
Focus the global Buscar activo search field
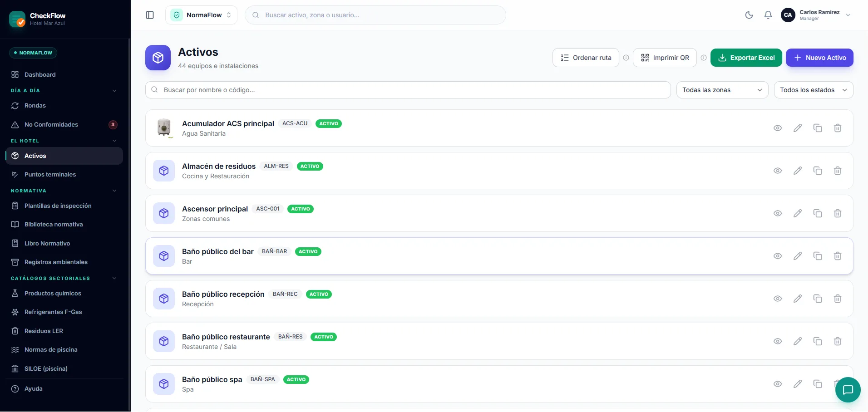375,15
